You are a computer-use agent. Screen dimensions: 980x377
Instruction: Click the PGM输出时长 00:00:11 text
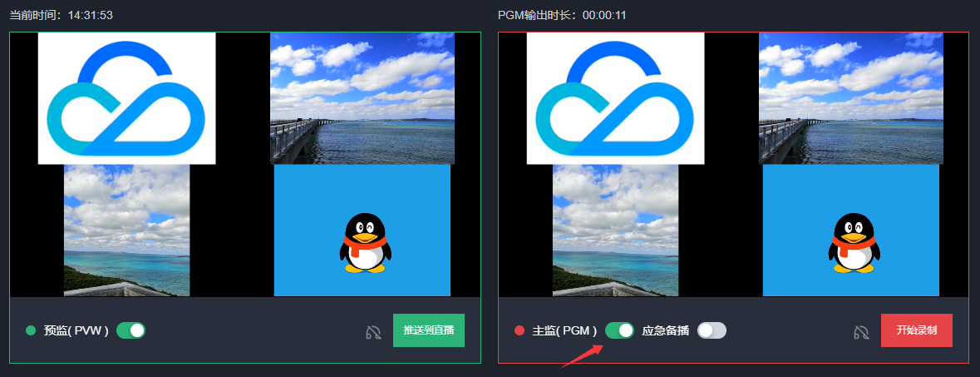click(563, 15)
